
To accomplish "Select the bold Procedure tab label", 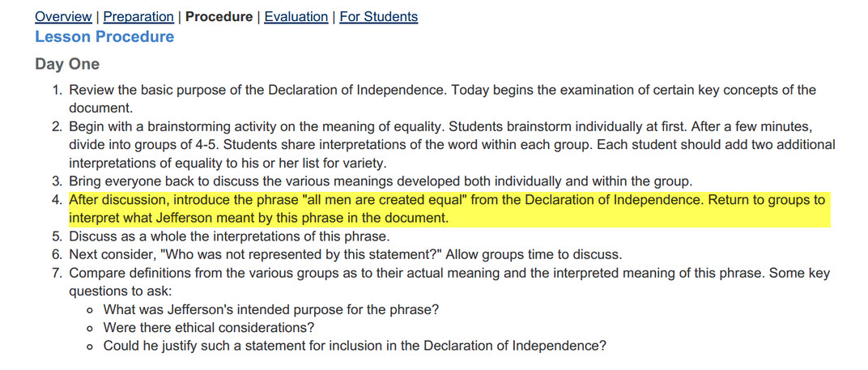I will click(219, 17).
